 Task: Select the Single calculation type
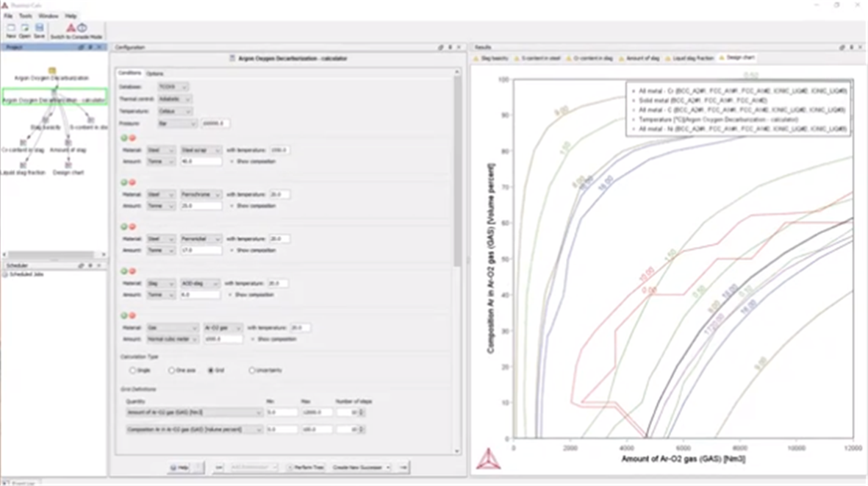(x=133, y=371)
